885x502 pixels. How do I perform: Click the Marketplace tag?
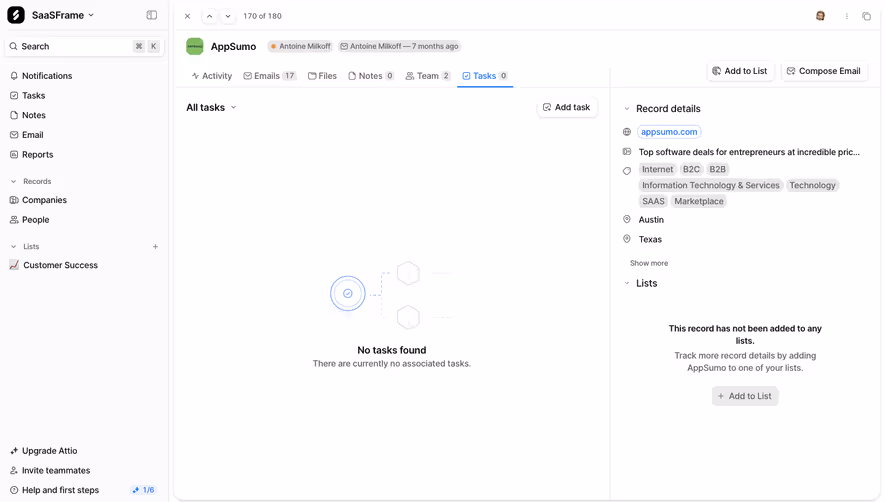[x=699, y=201]
